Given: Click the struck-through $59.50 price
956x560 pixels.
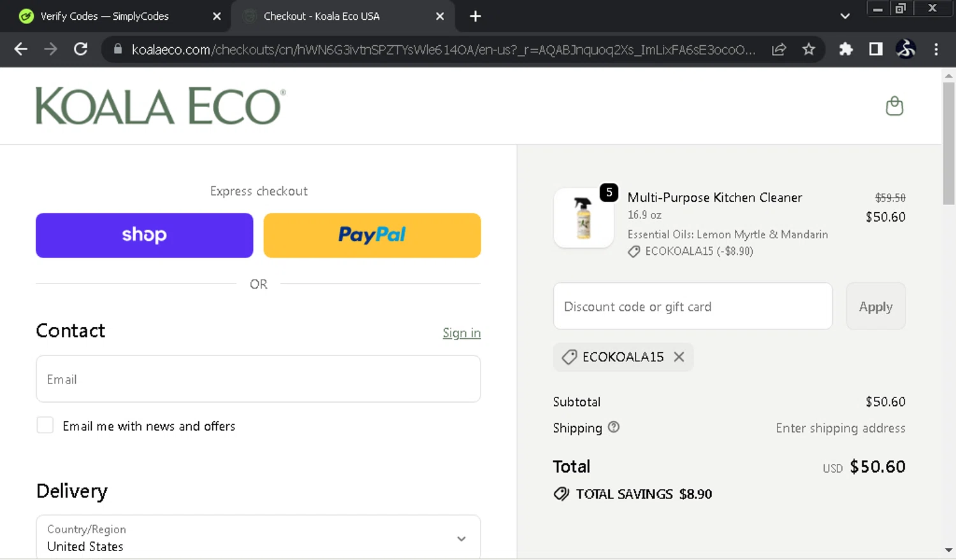Looking at the screenshot, I should (890, 197).
